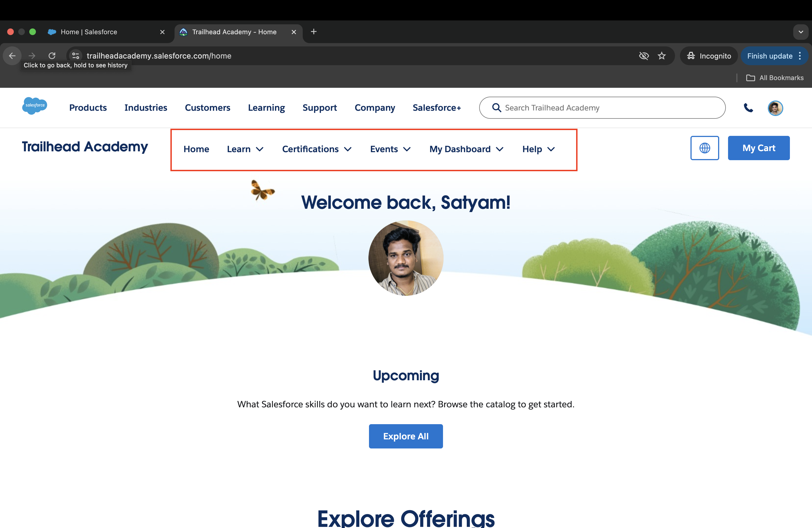Expand the My Dashboard dropdown
812x528 pixels.
point(466,149)
